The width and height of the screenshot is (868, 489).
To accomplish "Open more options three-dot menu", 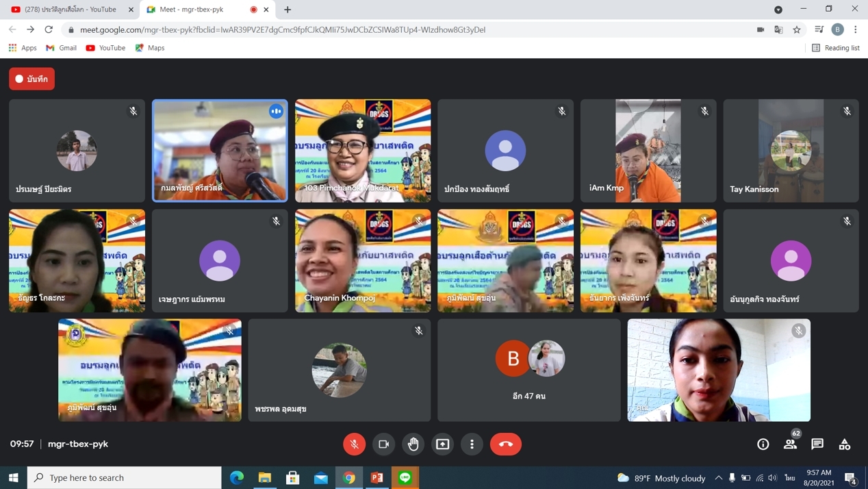I will click(472, 444).
